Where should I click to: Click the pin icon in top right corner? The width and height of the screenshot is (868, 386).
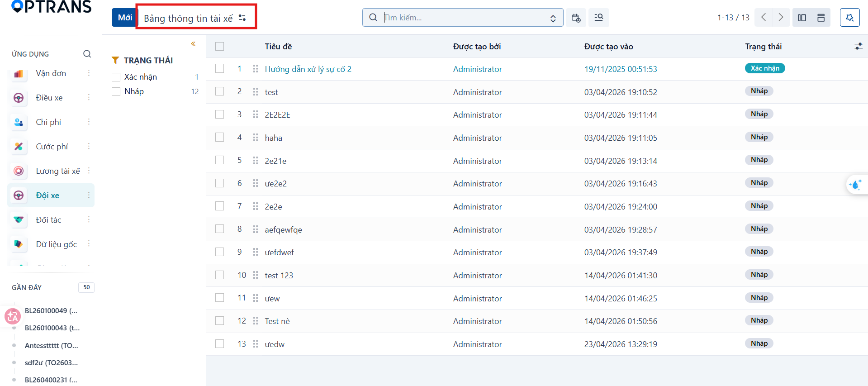coord(850,18)
